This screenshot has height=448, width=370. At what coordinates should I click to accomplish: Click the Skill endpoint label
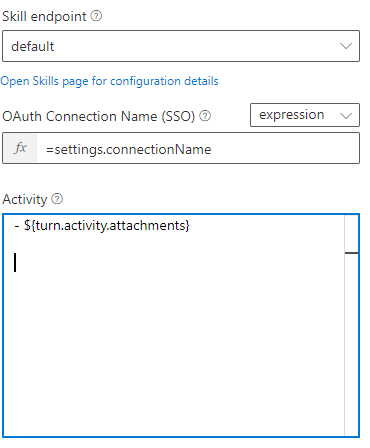tap(44, 16)
